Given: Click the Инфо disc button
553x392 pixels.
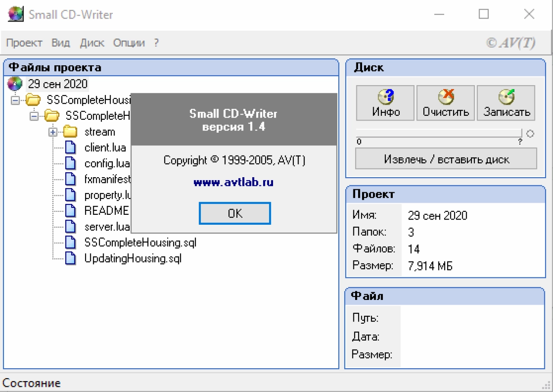Looking at the screenshot, I should (x=385, y=103).
